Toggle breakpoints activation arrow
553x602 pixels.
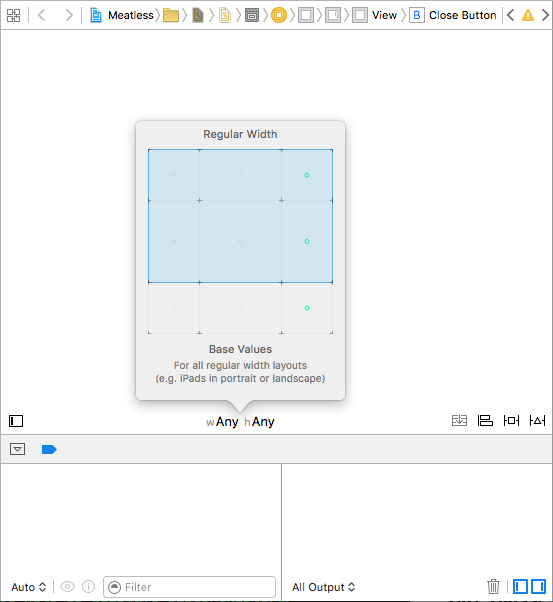point(49,449)
